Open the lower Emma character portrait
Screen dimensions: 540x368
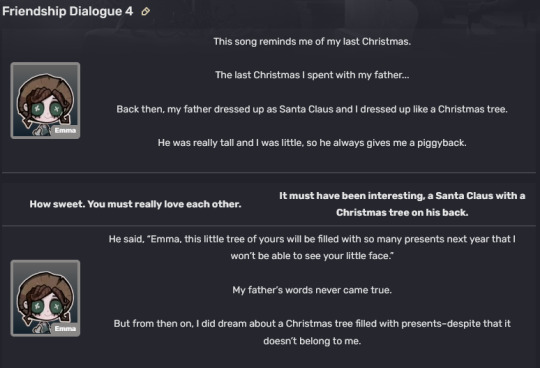(45, 298)
